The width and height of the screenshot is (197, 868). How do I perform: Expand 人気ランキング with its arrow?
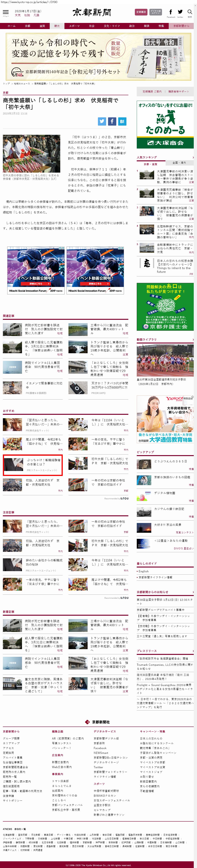[x=193, y=157]
